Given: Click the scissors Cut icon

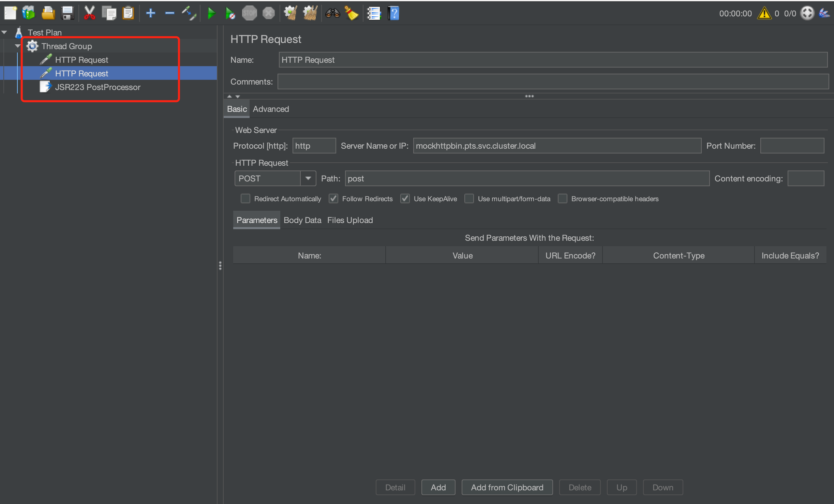Looking at the screenshot, I should tap(89, 14).
